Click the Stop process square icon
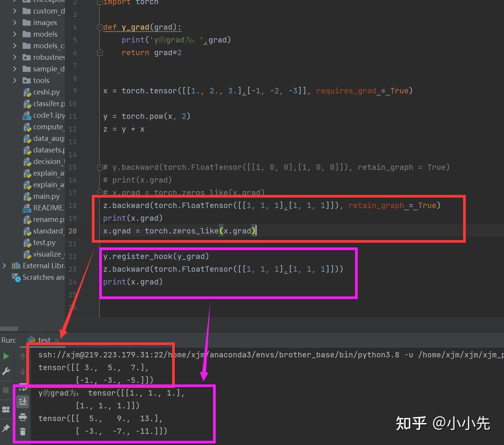This screenshot has height=445, width=504. coord(5,389)
